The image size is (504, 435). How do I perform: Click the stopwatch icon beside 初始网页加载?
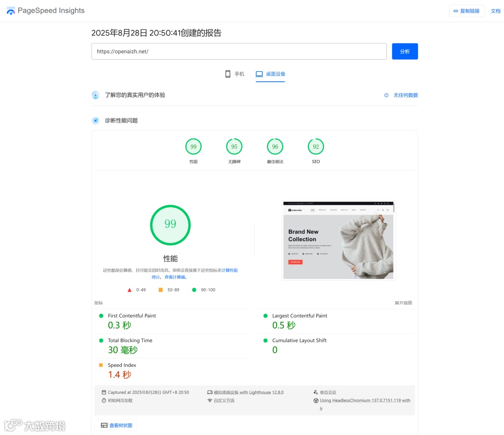(104, 400)
